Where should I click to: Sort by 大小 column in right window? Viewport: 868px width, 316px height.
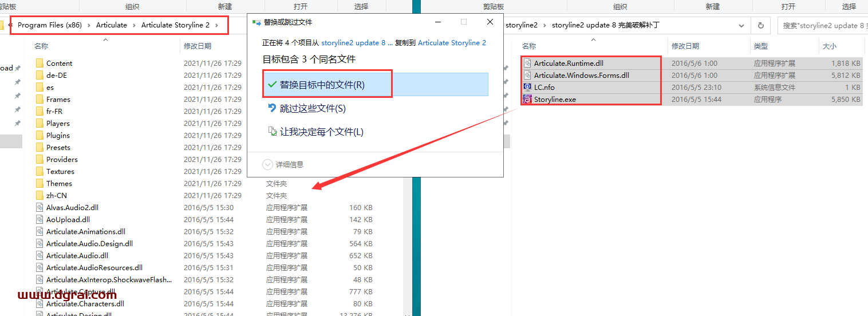point(829,46)
